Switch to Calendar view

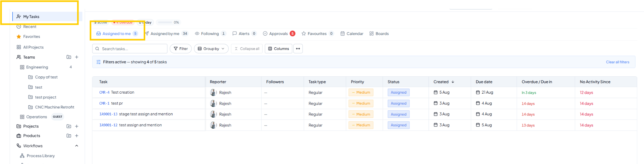point(352,34)
